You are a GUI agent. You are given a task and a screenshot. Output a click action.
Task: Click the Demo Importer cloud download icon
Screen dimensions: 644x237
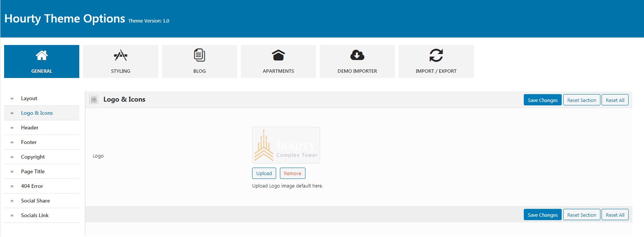click(357, 55)
